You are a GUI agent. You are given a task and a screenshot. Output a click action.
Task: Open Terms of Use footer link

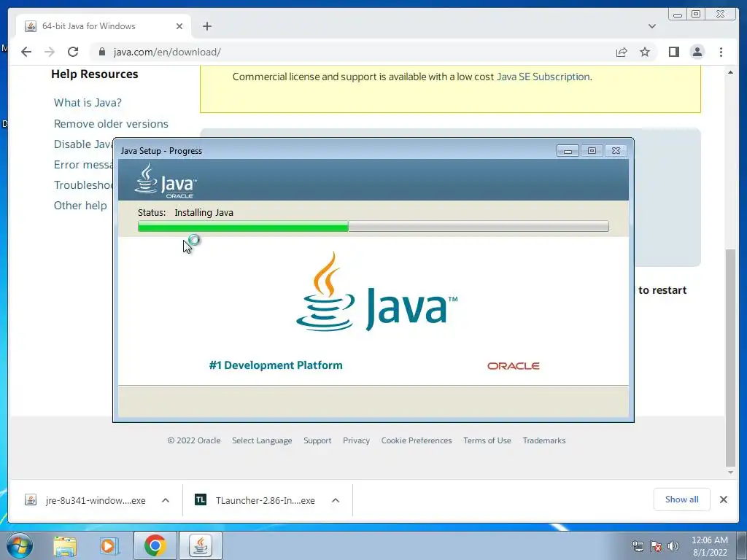pyautogui.click(x=487, y=440)
